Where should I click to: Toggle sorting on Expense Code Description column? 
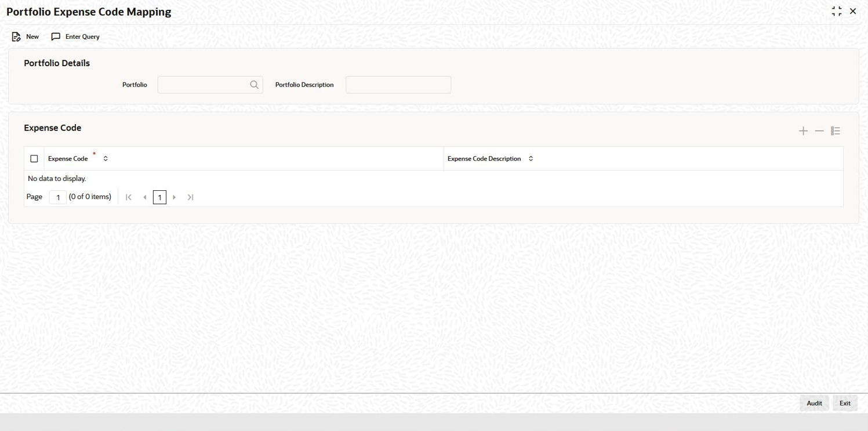(x=530, y=158)
